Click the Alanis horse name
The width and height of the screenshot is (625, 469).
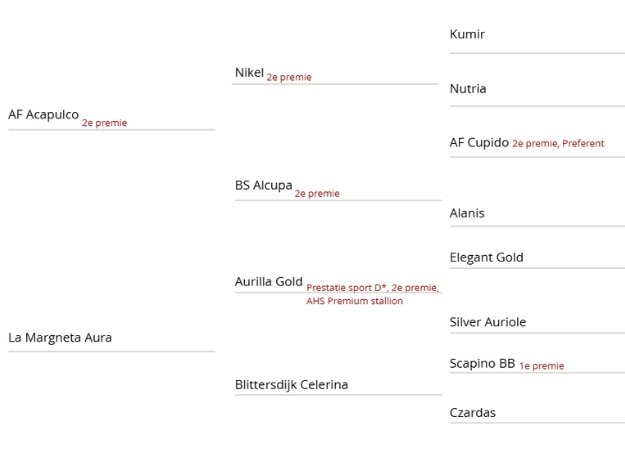pyautogui.click(x=467, y=213)
